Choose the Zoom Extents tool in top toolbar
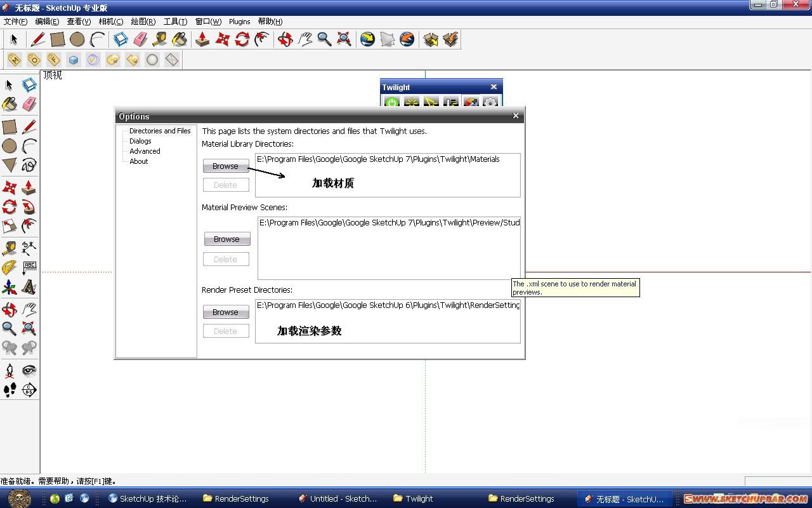Image resolution: width=812 pixels, height=508 pixels. coord(344,39)
